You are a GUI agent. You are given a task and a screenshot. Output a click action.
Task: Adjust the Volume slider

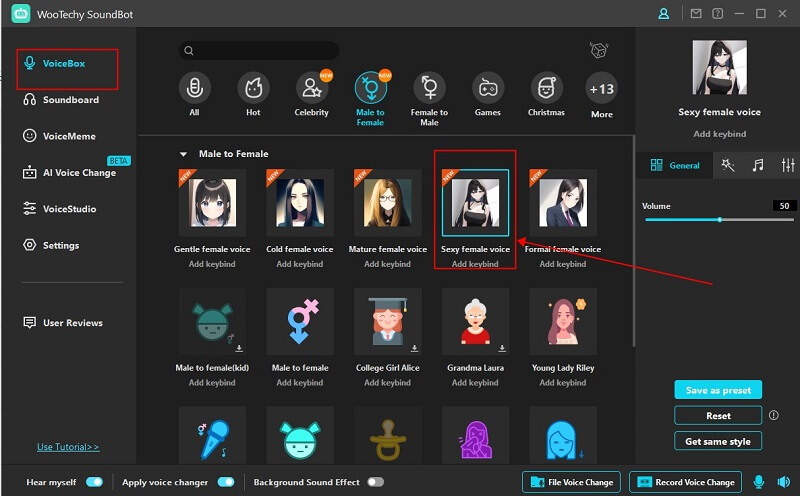tap(719, 219)
